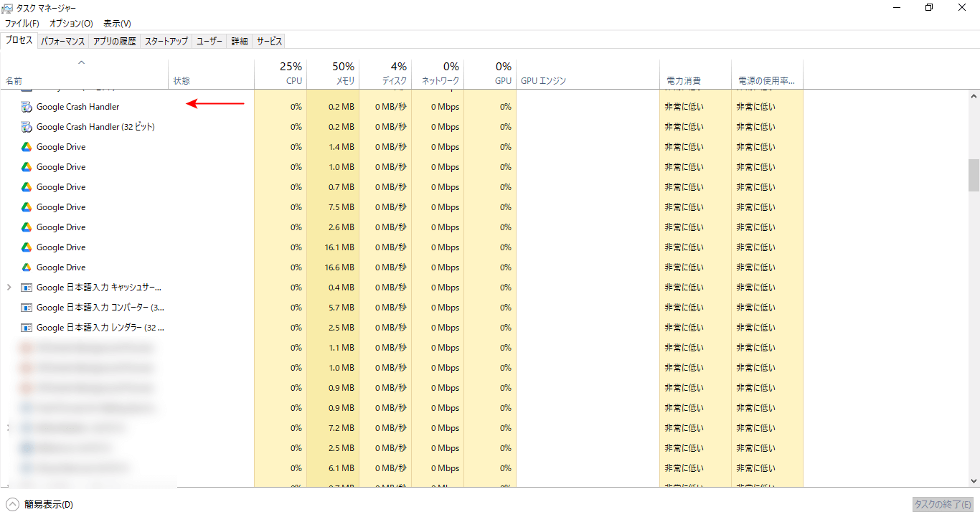The width and height of the screenshot is (980, 522).
Task: Click the 7.2 MB memory cell
Action: [x=333, y=428]
